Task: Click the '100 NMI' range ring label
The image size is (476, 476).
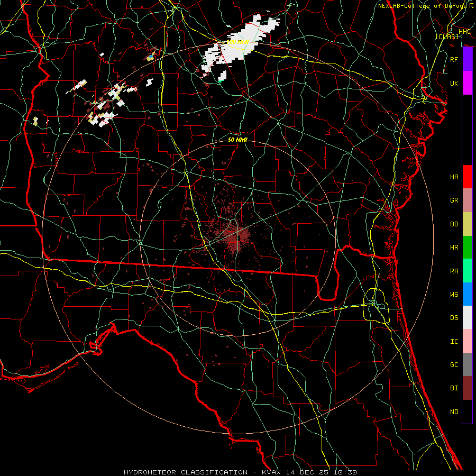Action: [237, 42]
